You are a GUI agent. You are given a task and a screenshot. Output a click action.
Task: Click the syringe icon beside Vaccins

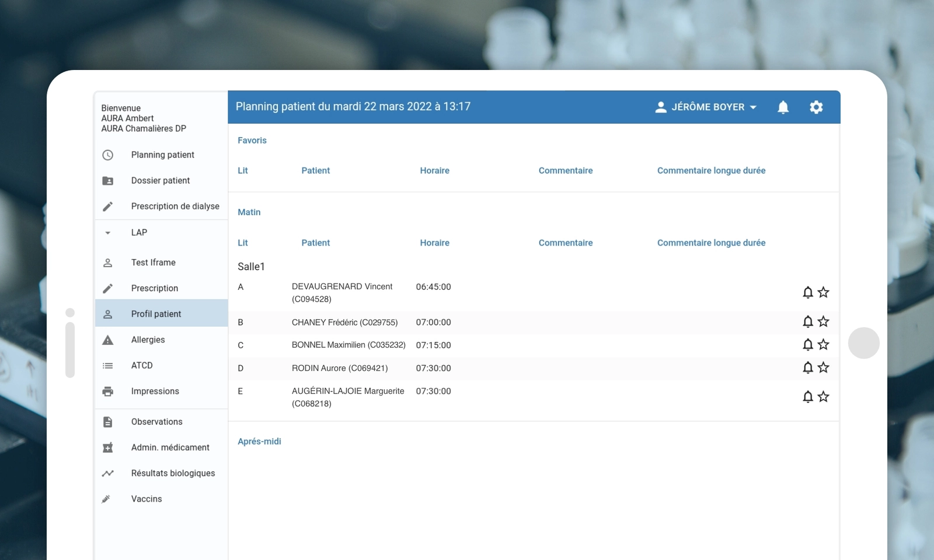(x=106, y=499)
